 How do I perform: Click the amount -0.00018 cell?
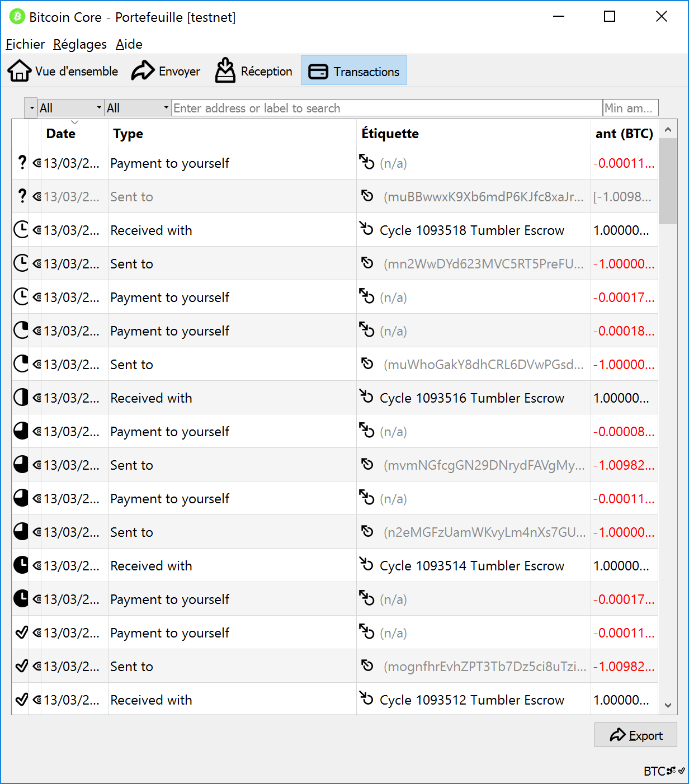[x=624, y=331]
